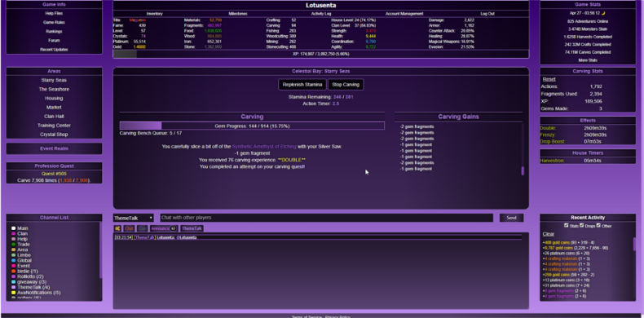Click Log Out in the top menu
Image resolution: width=644 pixels, height=318 pixels.
pyautogui.click(x=487, y=14)
